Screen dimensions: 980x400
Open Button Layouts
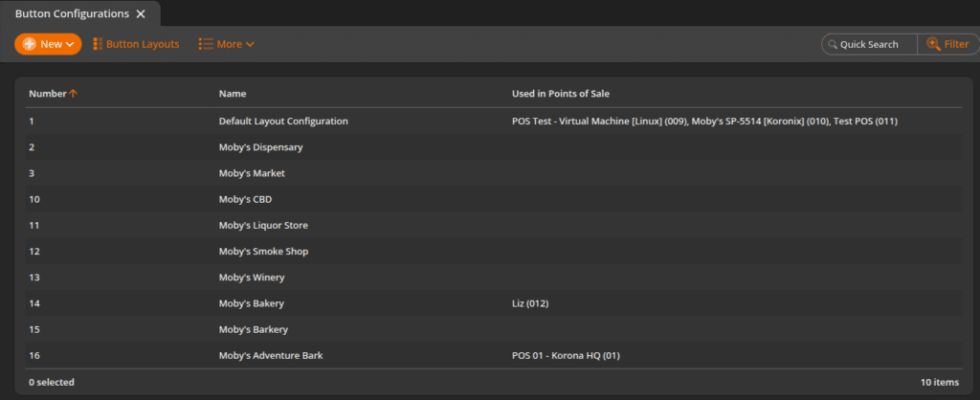136,44
